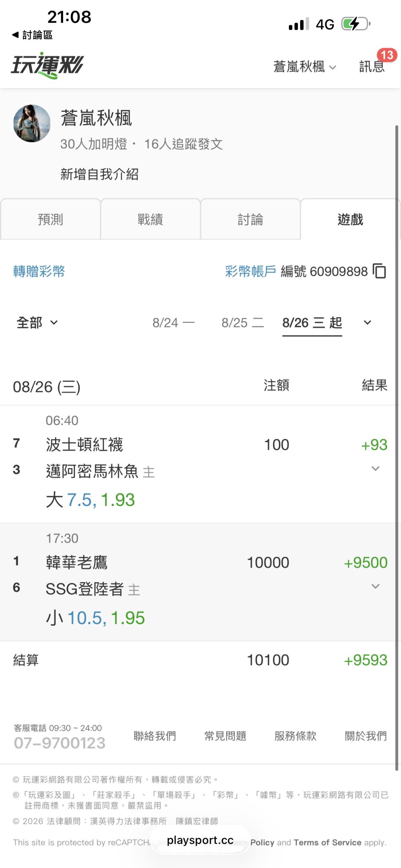Expand the 韓華老鷹 bet details chevron
The width and height of the screenshot is (401, 868).
pyautogui.click(x=375, y=586)
